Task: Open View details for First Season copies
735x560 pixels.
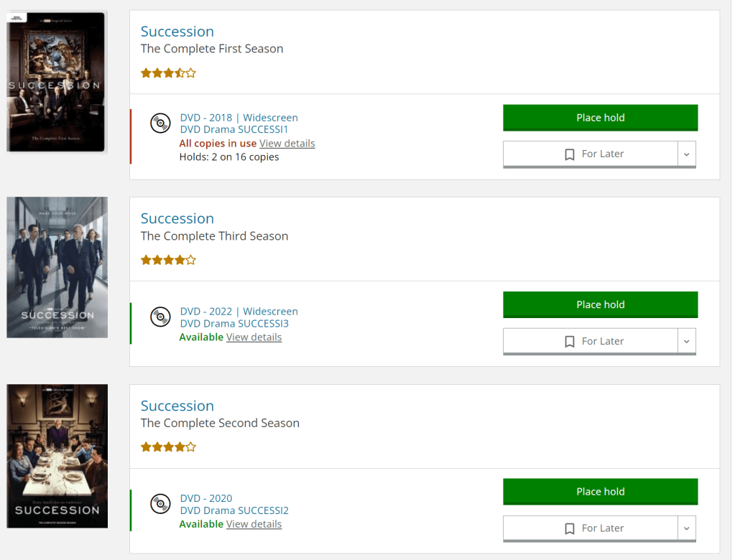Action: coord(287,144)
